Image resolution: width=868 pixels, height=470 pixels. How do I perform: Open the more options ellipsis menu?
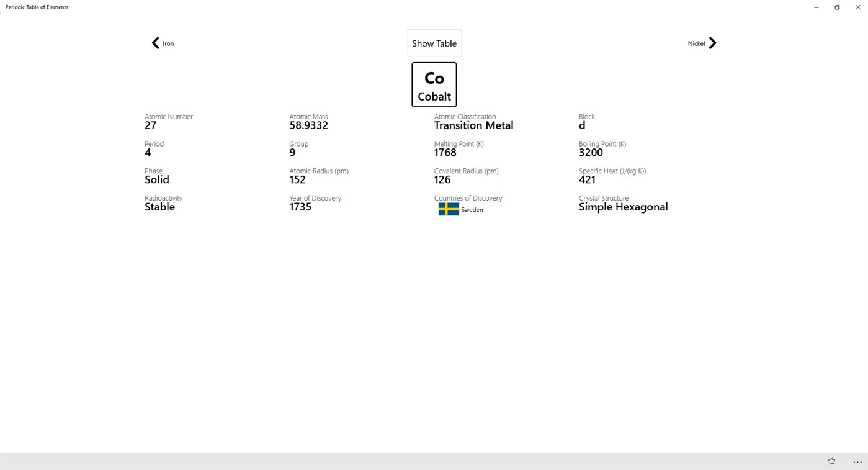(857, 461)
